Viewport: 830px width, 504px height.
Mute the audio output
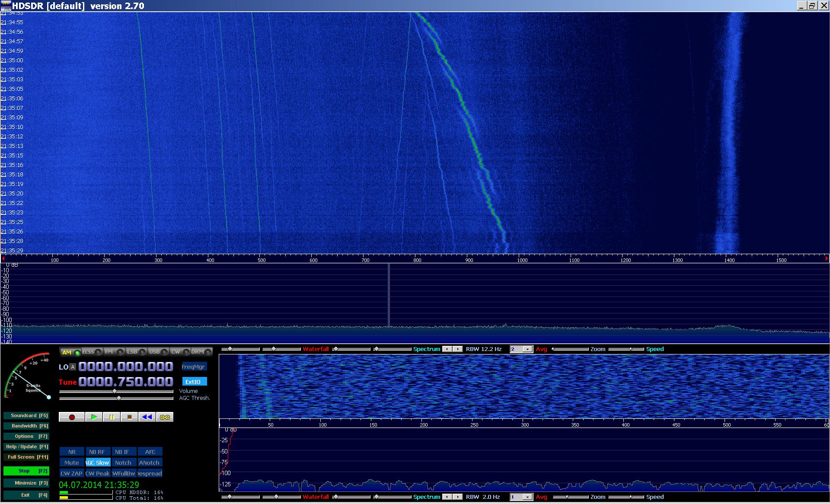[72, 463]
